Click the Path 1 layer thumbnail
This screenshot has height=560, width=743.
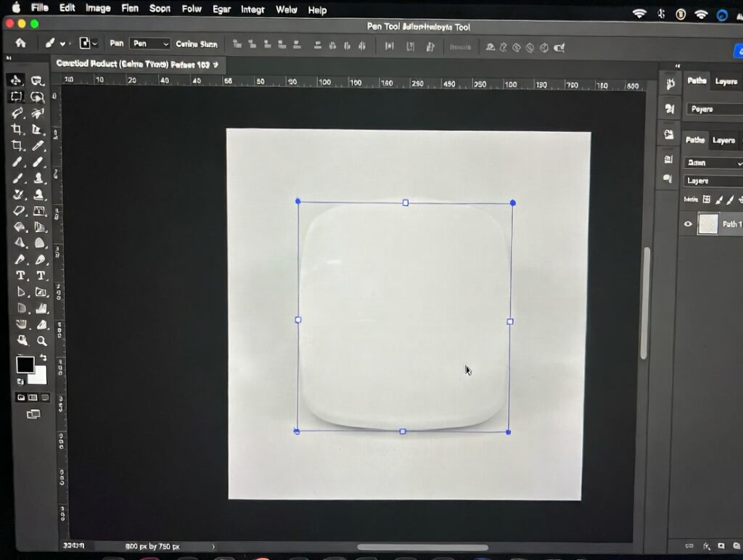pyautogui.click(x=707, y=224)
